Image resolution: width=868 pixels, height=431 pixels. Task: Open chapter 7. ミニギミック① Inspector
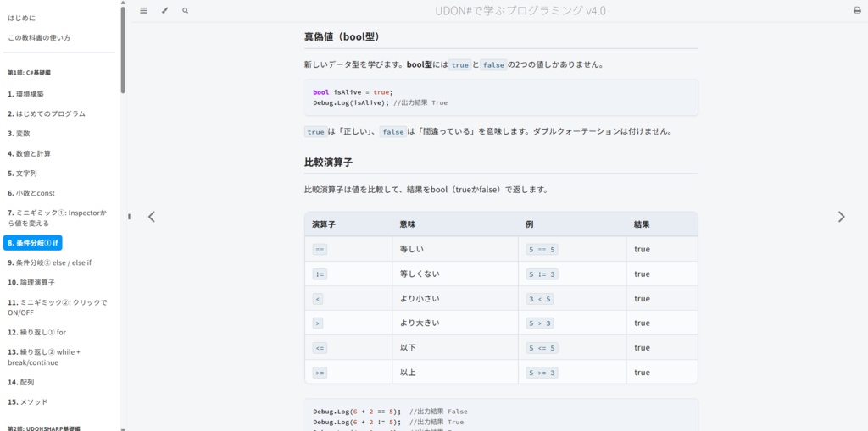point(57,218)
